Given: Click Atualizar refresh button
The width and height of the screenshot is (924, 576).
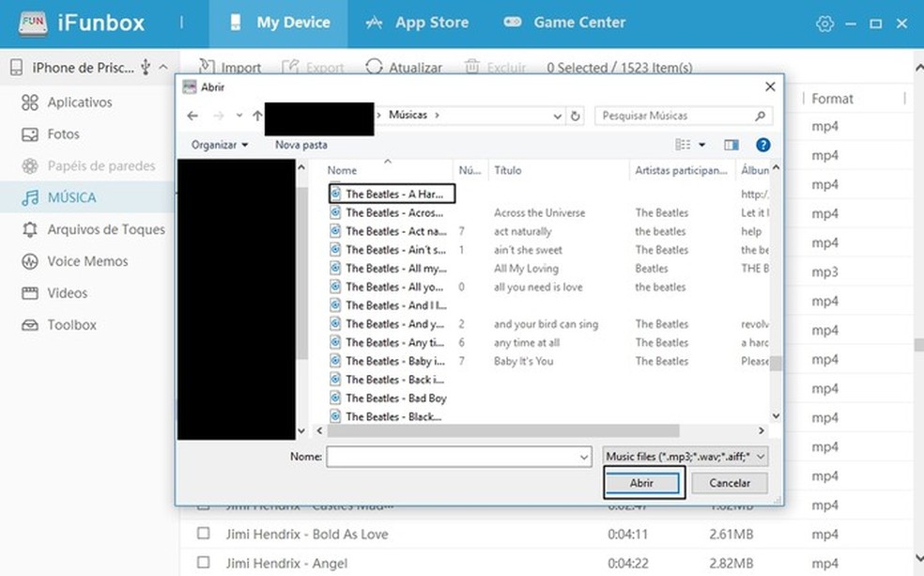Looking at the screenshot, I should click(404, 68).
